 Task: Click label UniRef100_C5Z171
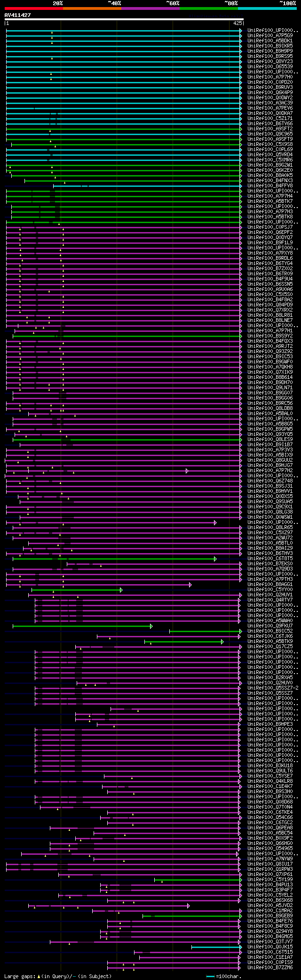(x=270, y=118)
